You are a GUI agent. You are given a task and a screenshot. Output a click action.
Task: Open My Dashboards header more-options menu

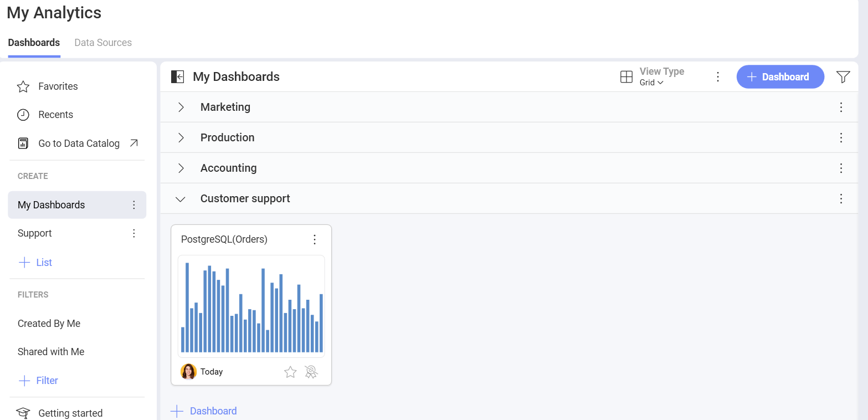point(718,77)
